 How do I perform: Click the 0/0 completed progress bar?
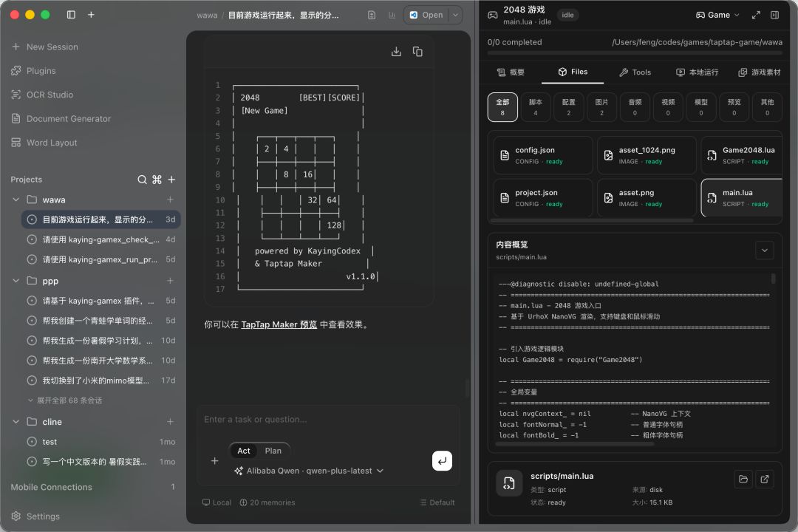coord(634,52)
